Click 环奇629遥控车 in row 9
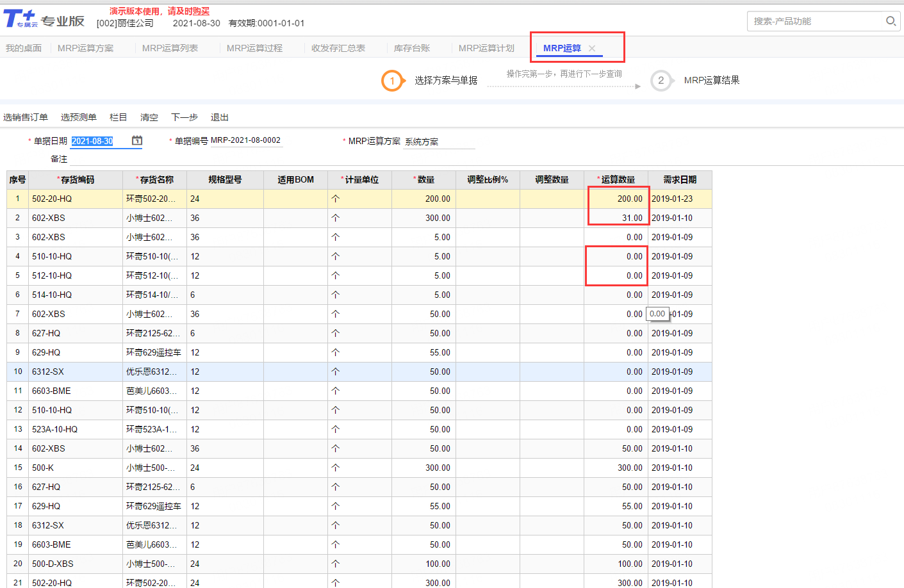This screenshot has height=588, width=904. (x=154, y=353)
